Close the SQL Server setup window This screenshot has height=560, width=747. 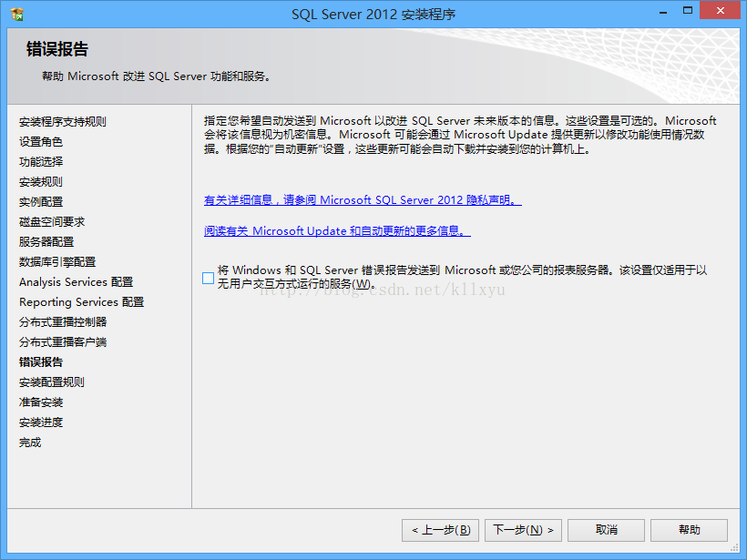720,11
